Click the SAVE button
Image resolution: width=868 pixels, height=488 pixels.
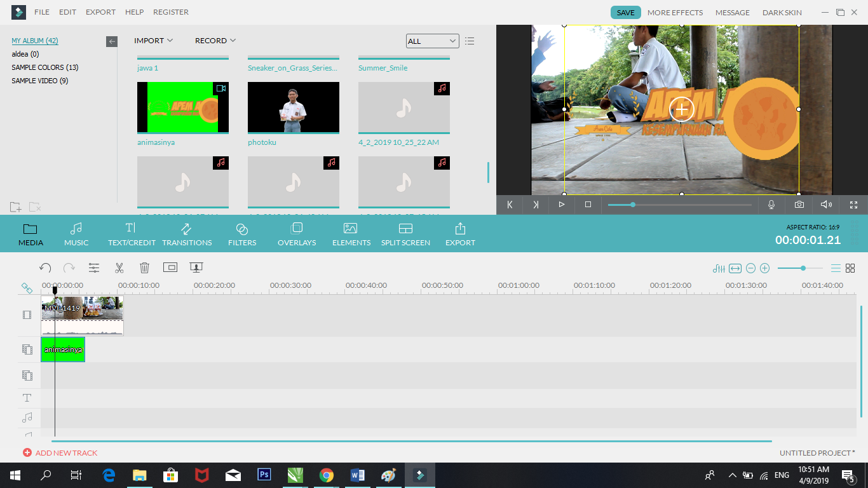pyautogui.click(x=625, y=11)
